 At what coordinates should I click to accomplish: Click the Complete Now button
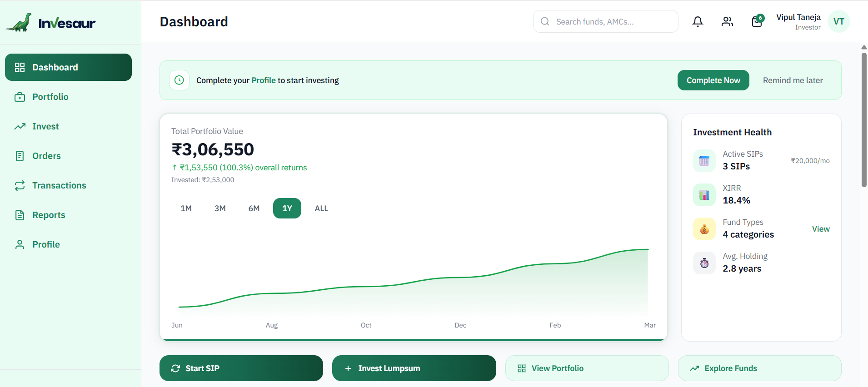coord(713,80)
